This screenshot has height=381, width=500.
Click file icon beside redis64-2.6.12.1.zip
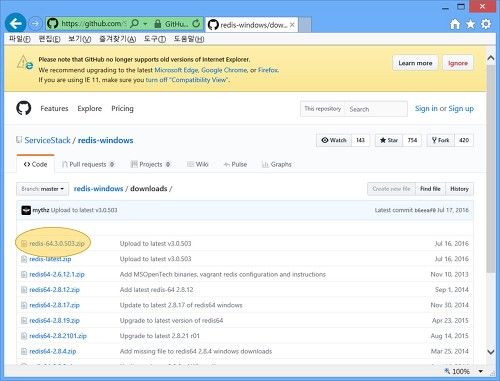tap(24, 274)
